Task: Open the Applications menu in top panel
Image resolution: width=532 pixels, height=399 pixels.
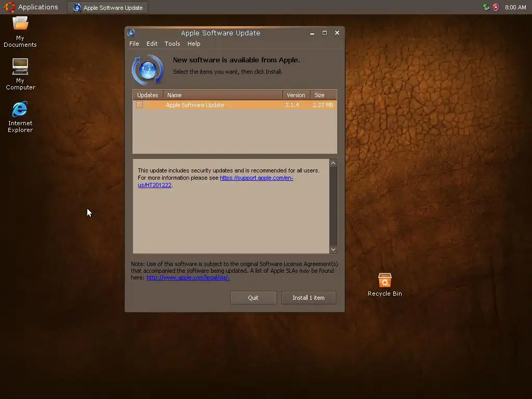Action: 37,7
